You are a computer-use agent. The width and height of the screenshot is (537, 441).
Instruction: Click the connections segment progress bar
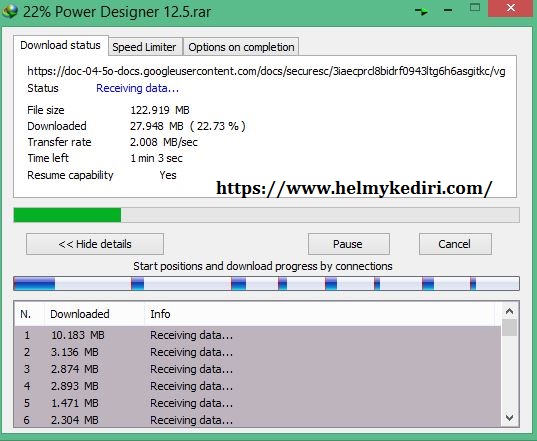266,284
